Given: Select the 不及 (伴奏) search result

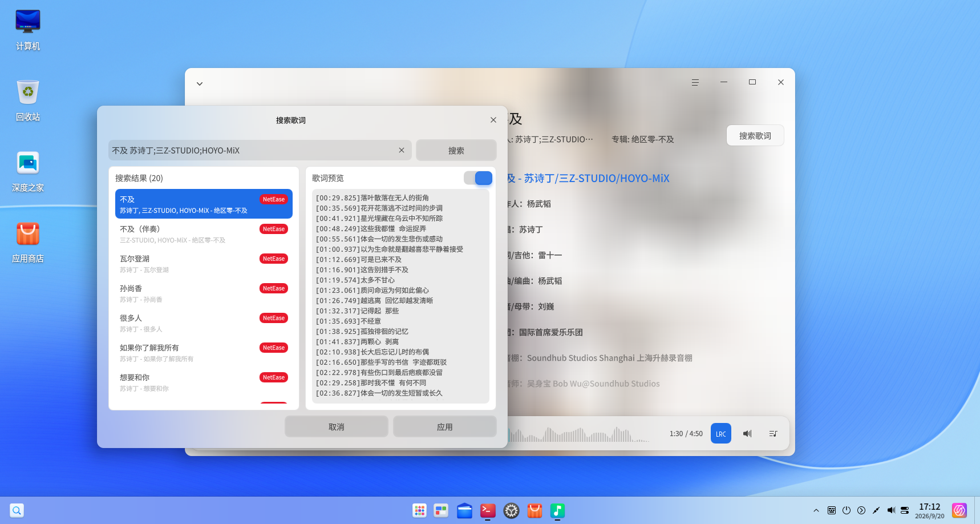Looking at the screenshot, I should (x=204, y=233).
